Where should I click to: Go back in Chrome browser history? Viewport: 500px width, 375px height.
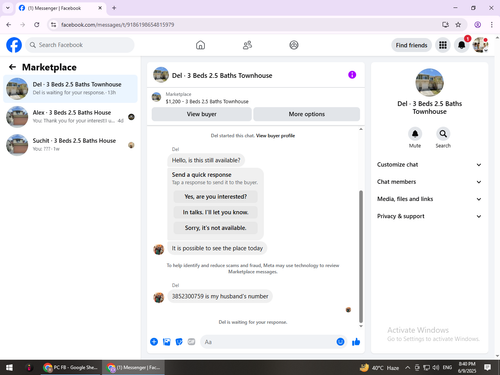pos(9,25)
